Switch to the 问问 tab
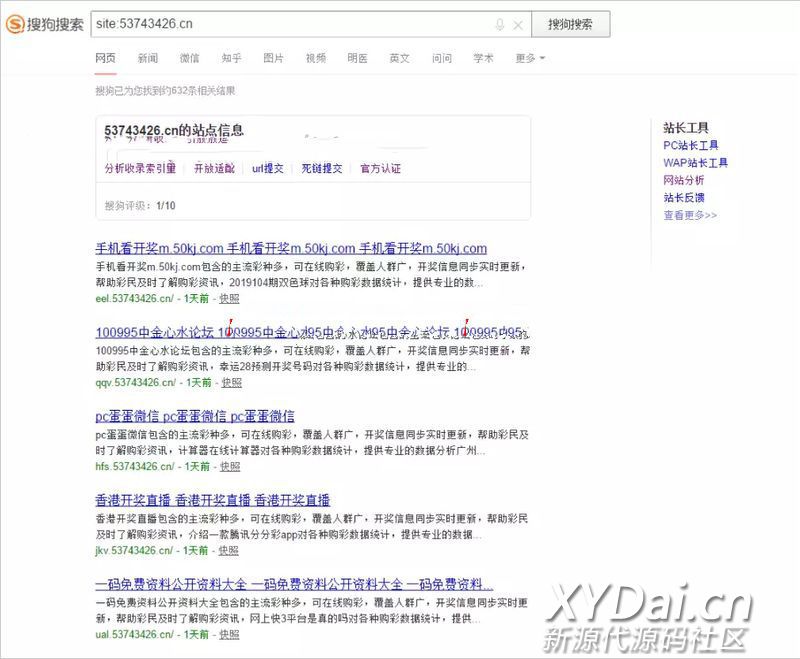The height and width of the screenshot is (659, 800). 441,58
